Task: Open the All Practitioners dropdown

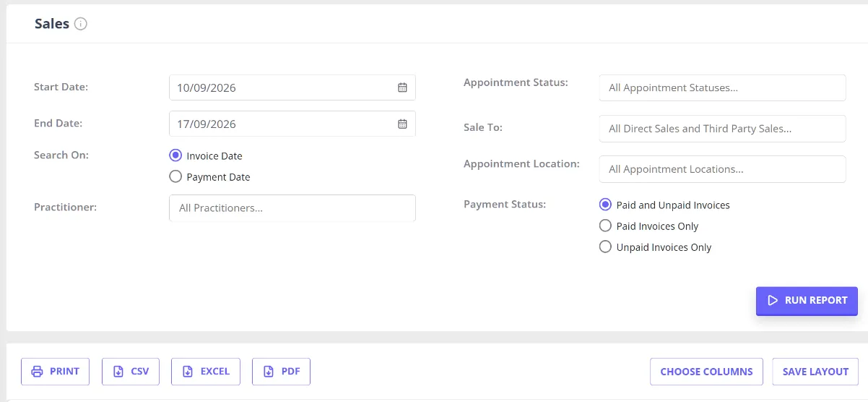Action: click(x=292, y=208)
